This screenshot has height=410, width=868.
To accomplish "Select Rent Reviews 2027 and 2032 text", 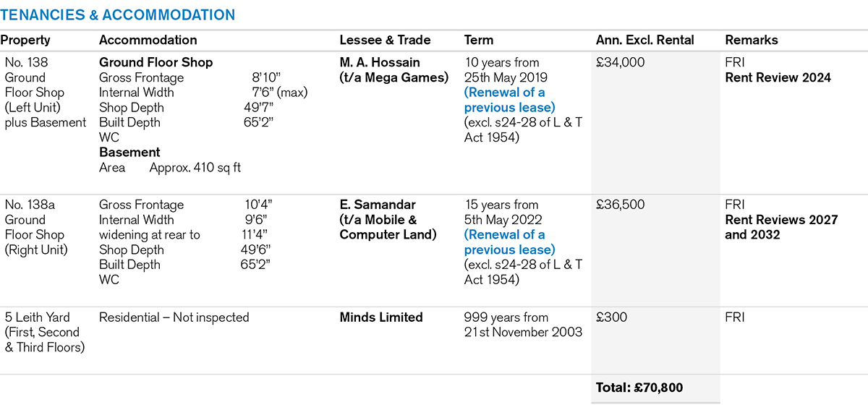I will tap(781, 227).
